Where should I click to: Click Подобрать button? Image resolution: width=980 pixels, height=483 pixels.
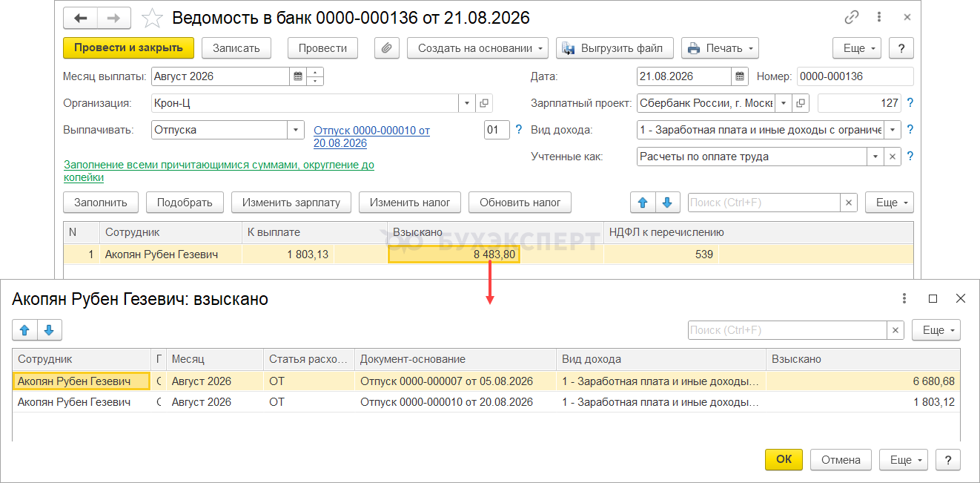pyautogui.click(x=185, y=203)
